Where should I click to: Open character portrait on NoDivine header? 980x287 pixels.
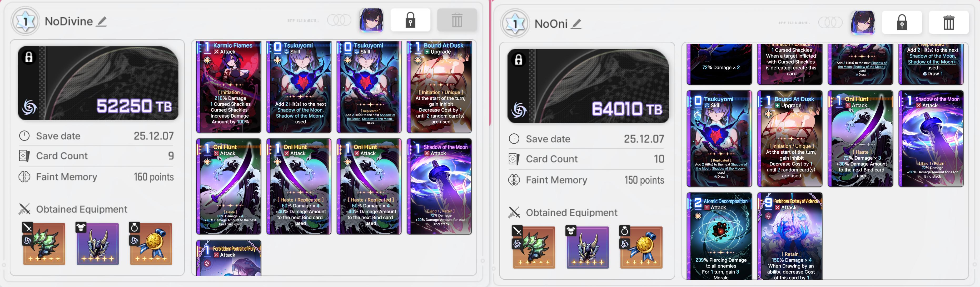point(371,20)
